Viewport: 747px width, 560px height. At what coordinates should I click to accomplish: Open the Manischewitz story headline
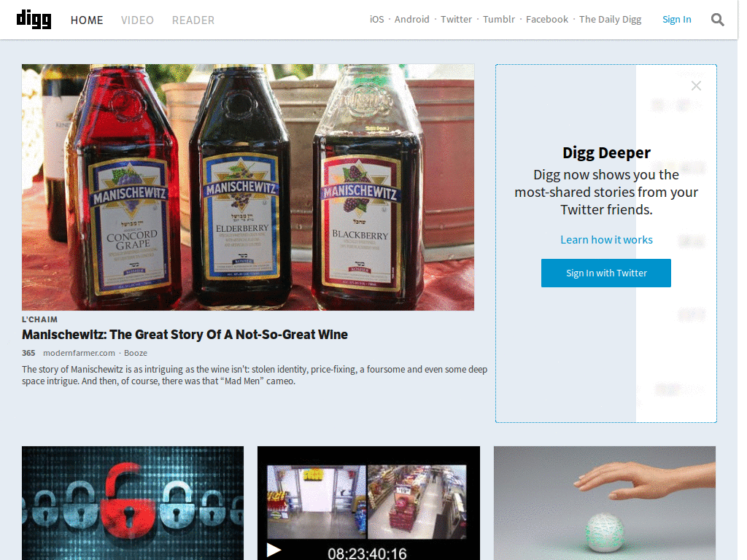pyautogui.click(x=185, y=335)
